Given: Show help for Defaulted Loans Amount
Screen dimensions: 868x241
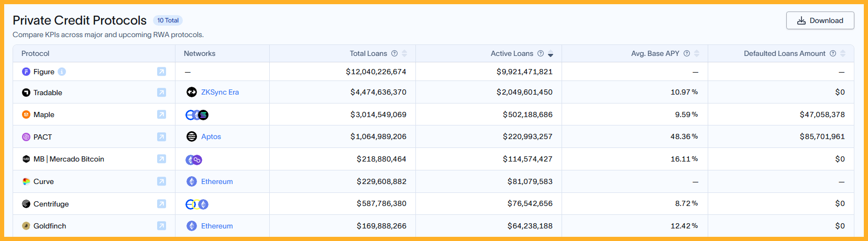Looking at the screenshot, I should (x=833, y=53).
